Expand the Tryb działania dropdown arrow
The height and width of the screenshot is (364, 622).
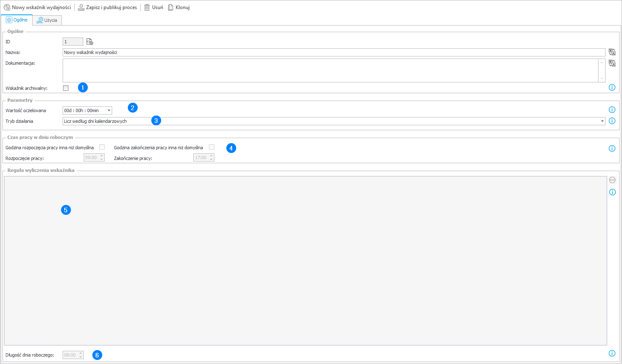(602, 121)
